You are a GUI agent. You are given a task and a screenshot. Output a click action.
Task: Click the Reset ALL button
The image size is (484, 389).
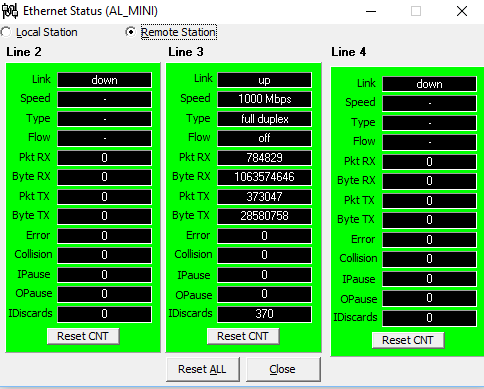[203, 369]
